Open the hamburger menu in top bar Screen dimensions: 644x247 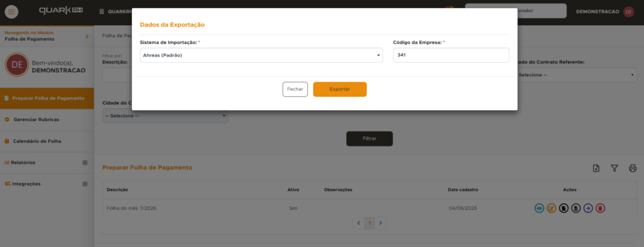click(x=11, y=12)
